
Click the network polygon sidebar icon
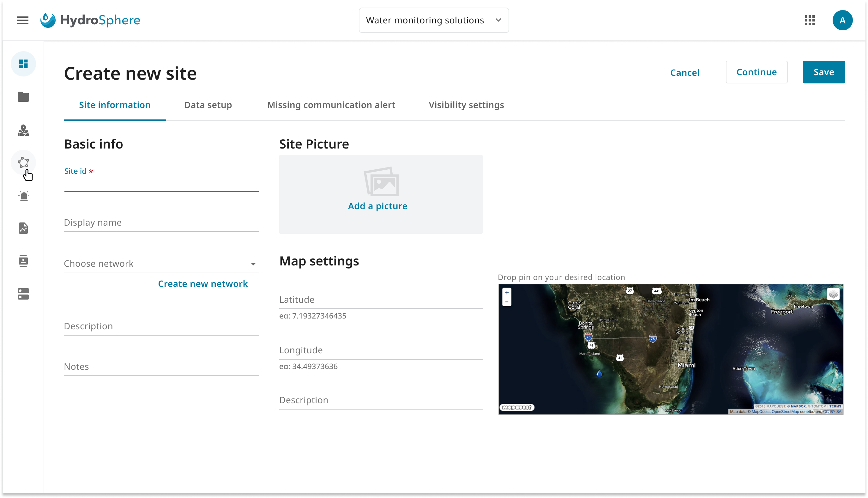[23, 162]
